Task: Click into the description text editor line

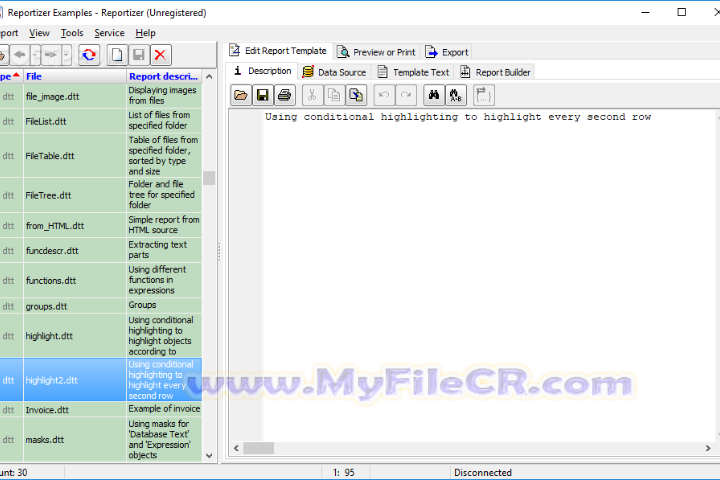Action: [x=458, y=117]
